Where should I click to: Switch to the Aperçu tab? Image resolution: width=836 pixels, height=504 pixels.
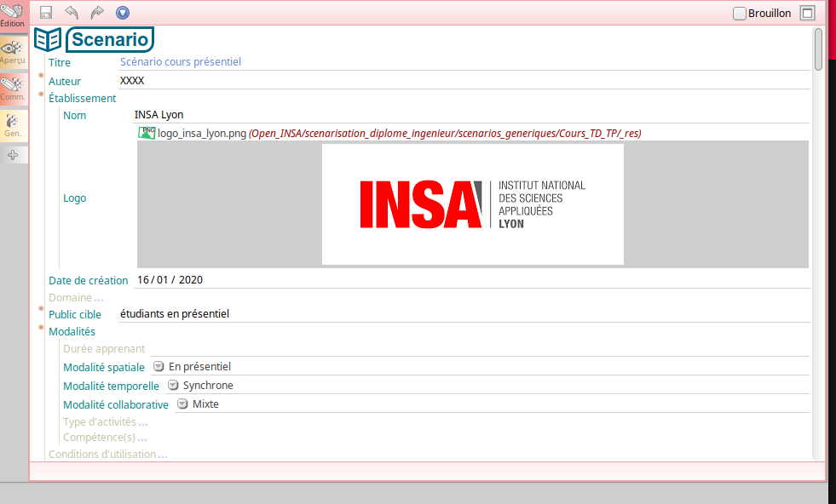(x=14, y=54)
